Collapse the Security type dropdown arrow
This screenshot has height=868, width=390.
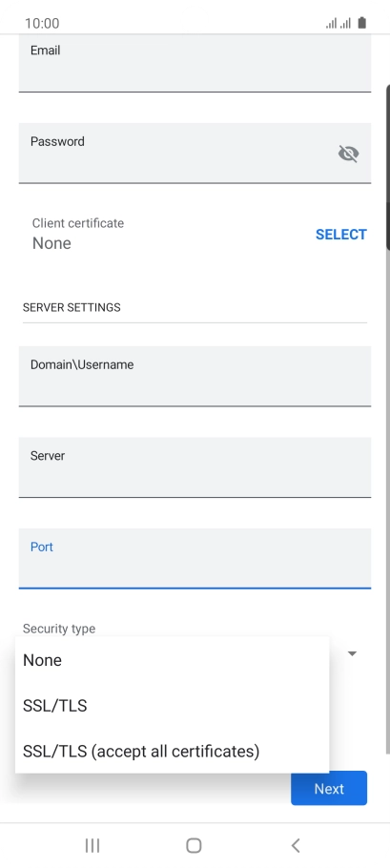coord(352,653)
